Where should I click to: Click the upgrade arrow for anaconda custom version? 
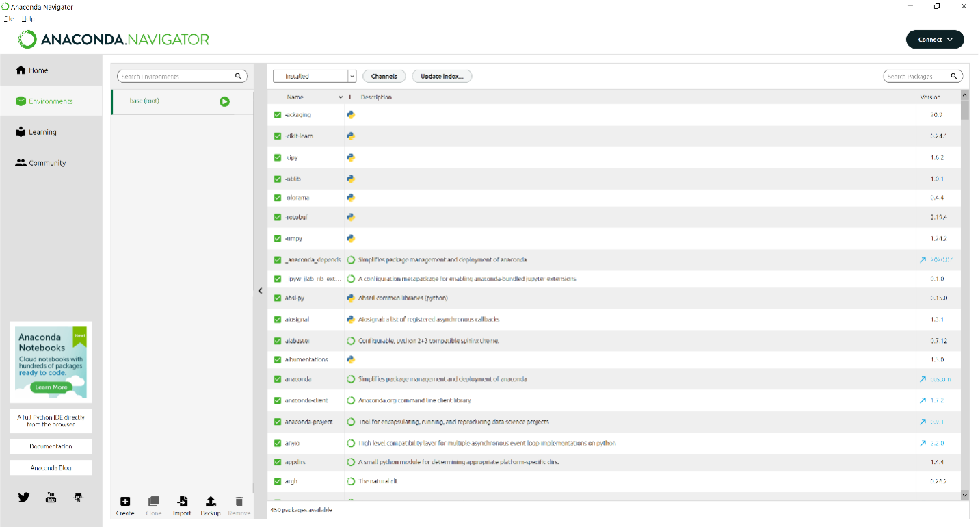coord(923,379)
